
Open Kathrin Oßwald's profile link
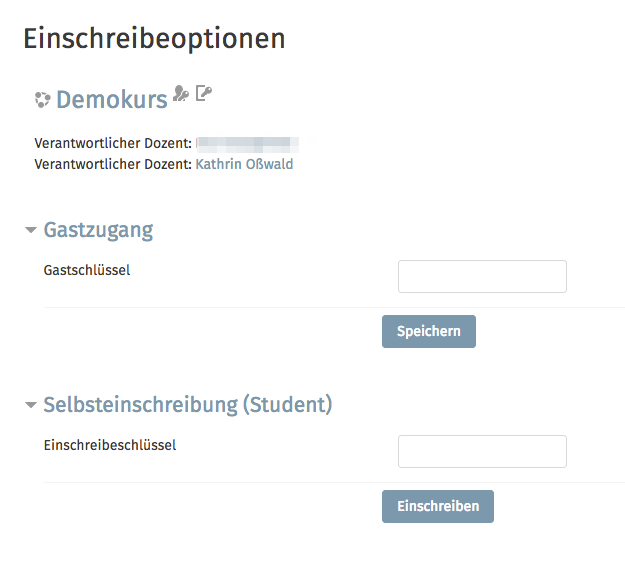pos(244,164)
